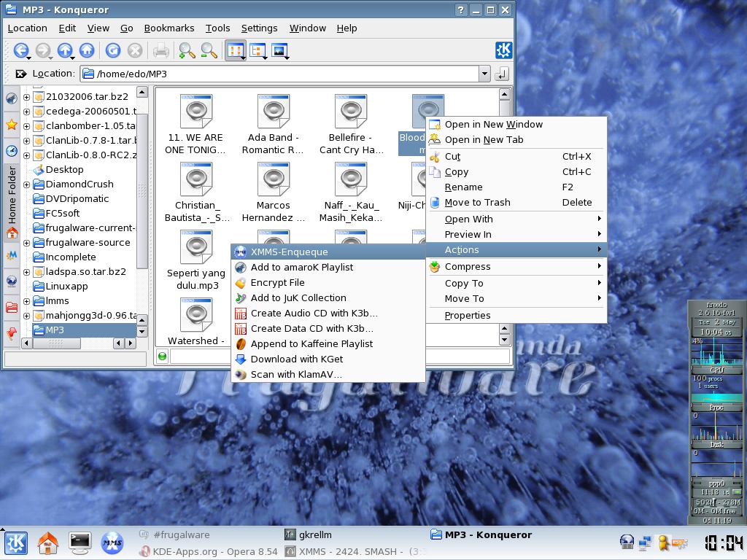Open the Bookmarks menu

tap(169, 28)
